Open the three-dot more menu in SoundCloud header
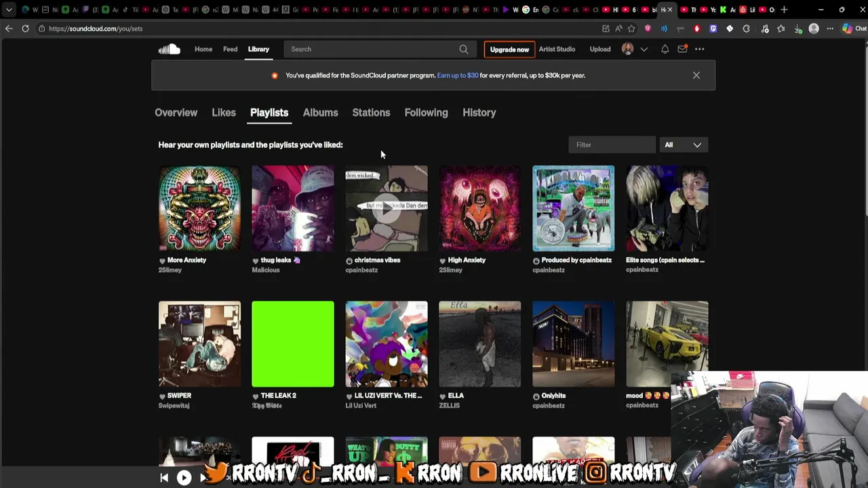This screenshot has height=488, width=868. [x=699, y=49]
